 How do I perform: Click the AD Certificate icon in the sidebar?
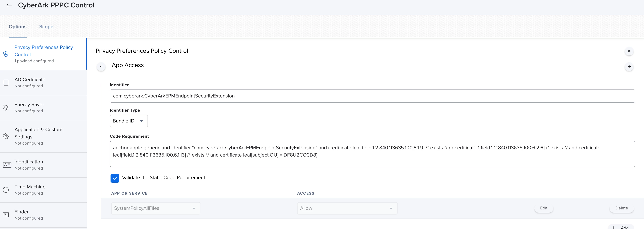[x=6, y=82]
